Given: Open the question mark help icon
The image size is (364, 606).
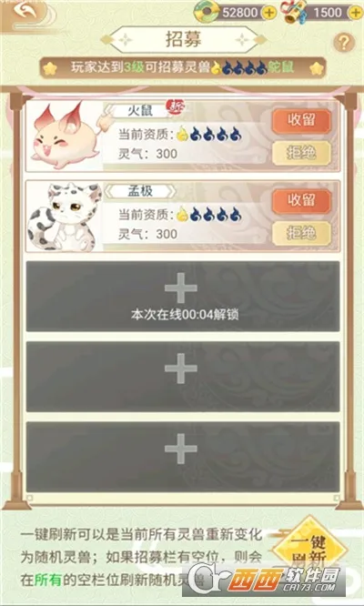Looking at the screenshot, I should pyautogui.click(x=344, y=42).
